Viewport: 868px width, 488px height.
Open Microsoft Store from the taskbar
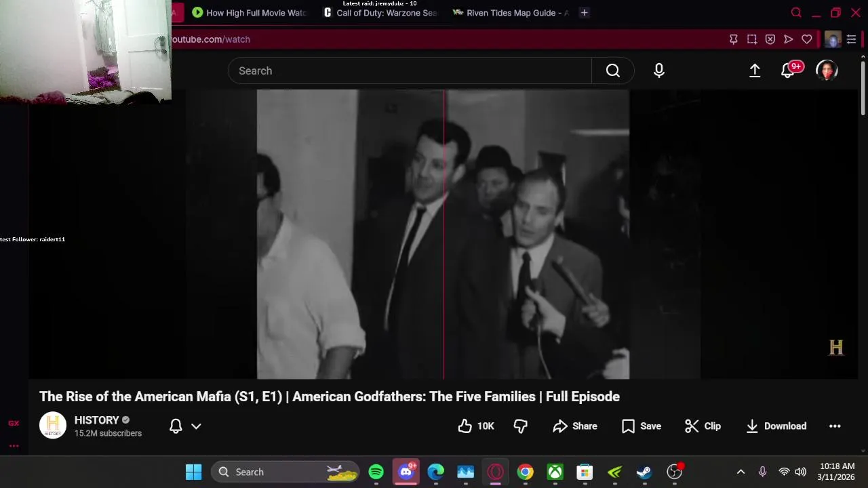[x=585, y=472]
